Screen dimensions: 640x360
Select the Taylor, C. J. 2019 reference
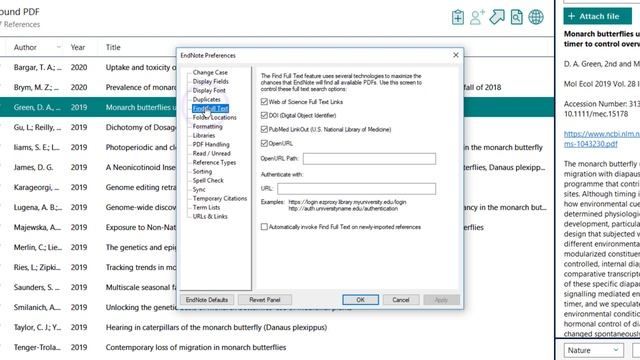(277, 327)
